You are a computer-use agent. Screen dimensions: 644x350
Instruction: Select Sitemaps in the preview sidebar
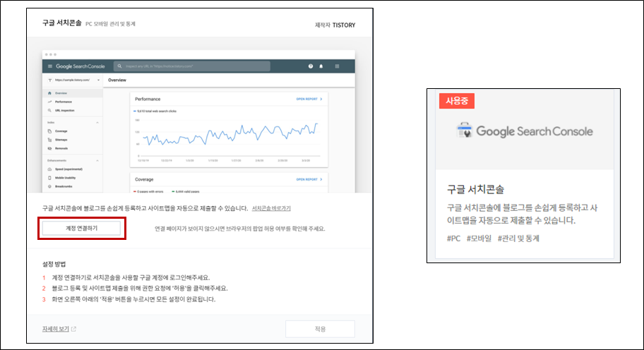tap(61, 140)
